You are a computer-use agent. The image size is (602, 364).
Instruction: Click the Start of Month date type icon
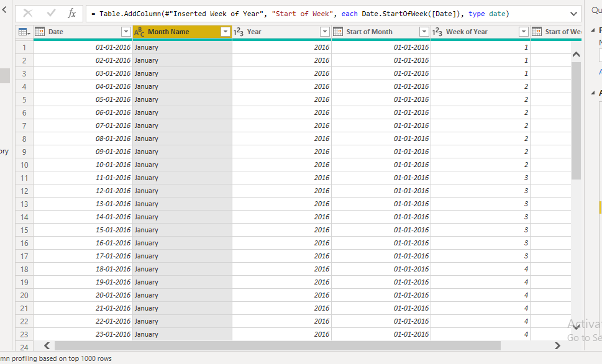pos(338,32)
